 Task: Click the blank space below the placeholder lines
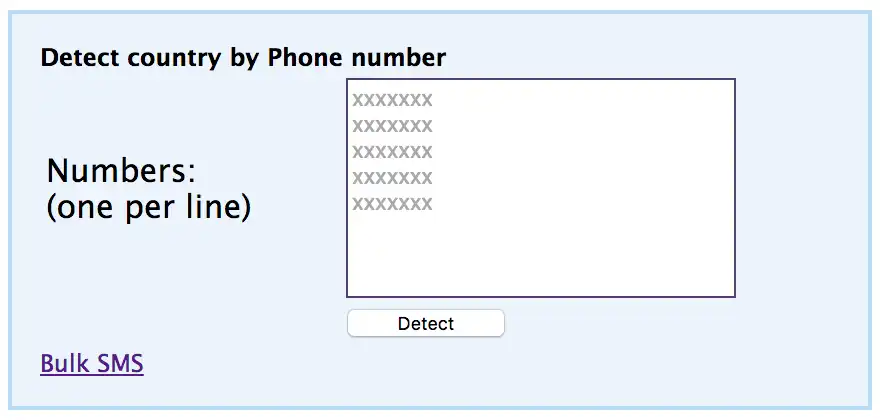[x=540, y=255]
